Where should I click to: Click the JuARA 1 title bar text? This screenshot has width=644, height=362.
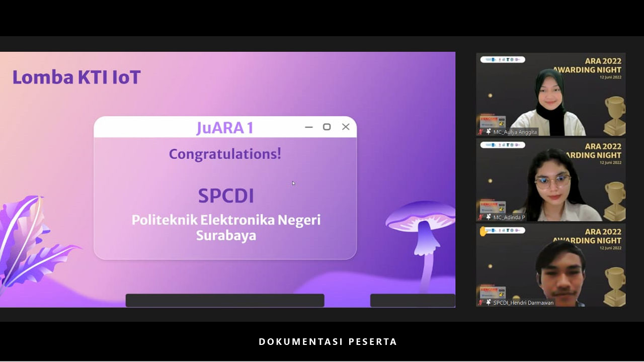coord(225,128)
